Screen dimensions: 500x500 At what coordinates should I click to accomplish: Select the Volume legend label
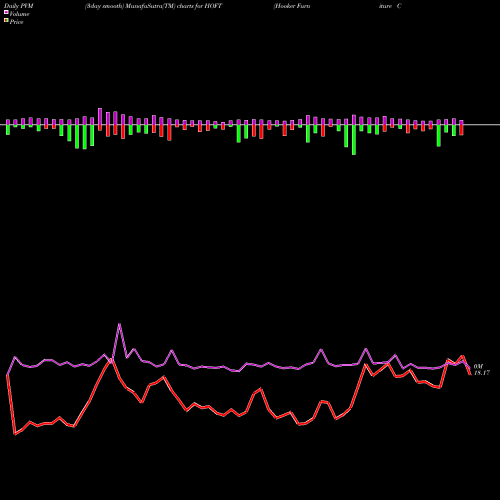pyautogui.click(x=19, y=14)
